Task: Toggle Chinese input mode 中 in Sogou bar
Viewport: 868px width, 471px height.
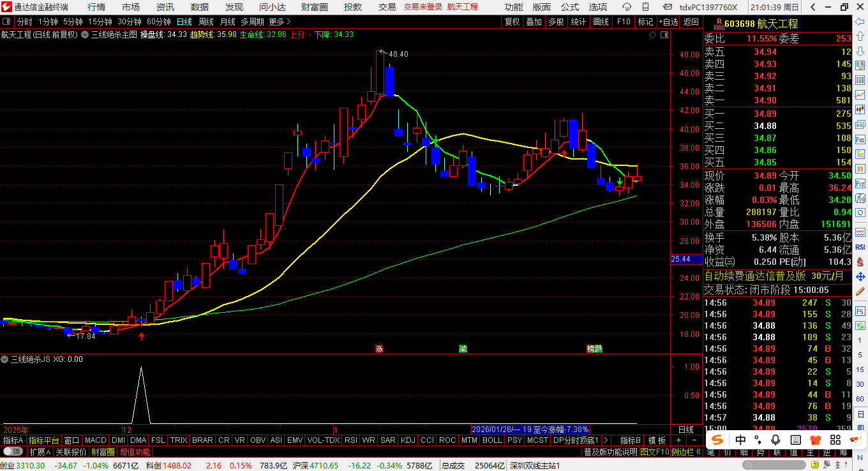Action: pos(740,440)
